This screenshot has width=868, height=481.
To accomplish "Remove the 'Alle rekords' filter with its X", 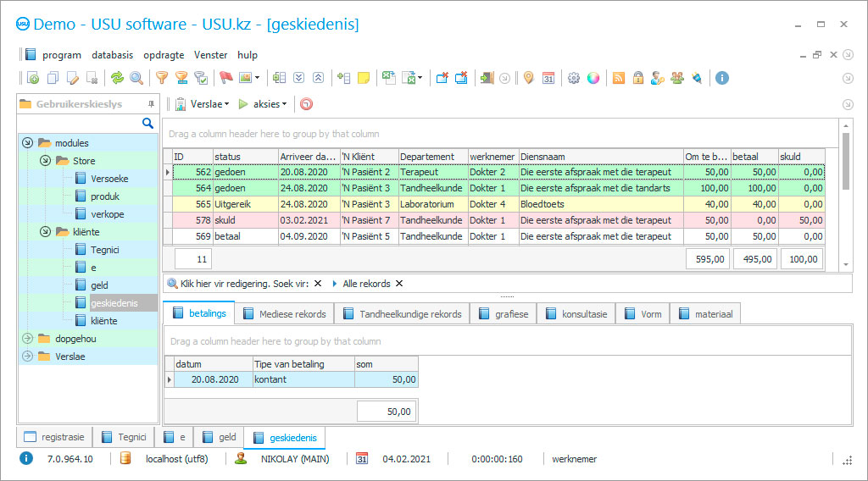I will pos(399,284).
